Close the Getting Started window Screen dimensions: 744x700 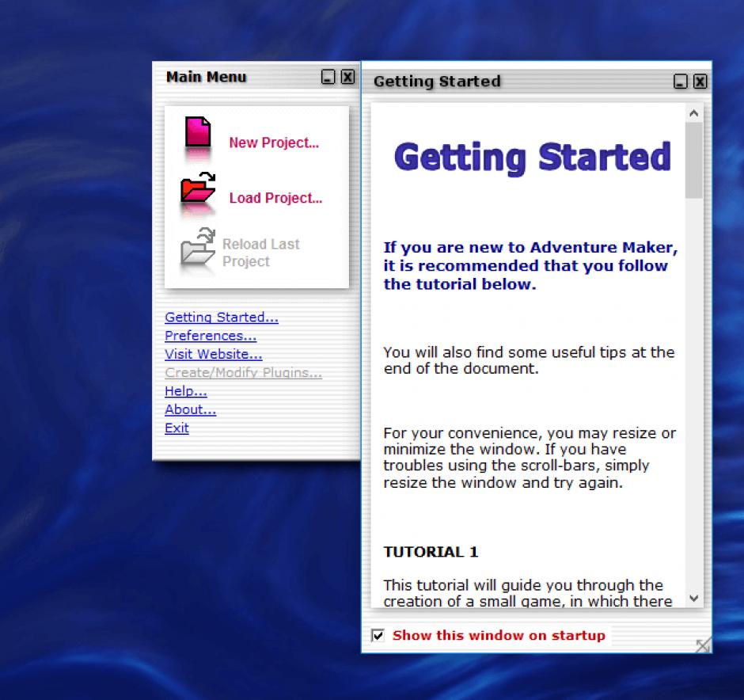pos(700,81)
